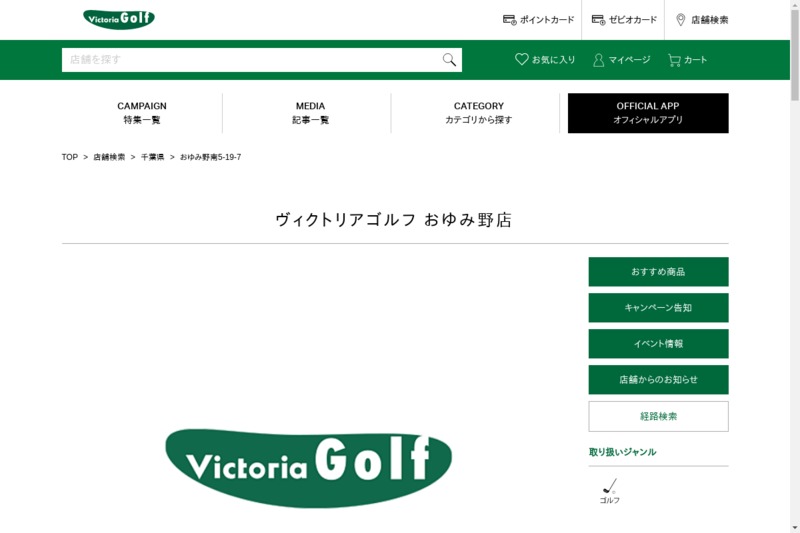Click the おすすめ商品 button
The width and height of the screenshot is (800, 533).
[x=658, y=272]
